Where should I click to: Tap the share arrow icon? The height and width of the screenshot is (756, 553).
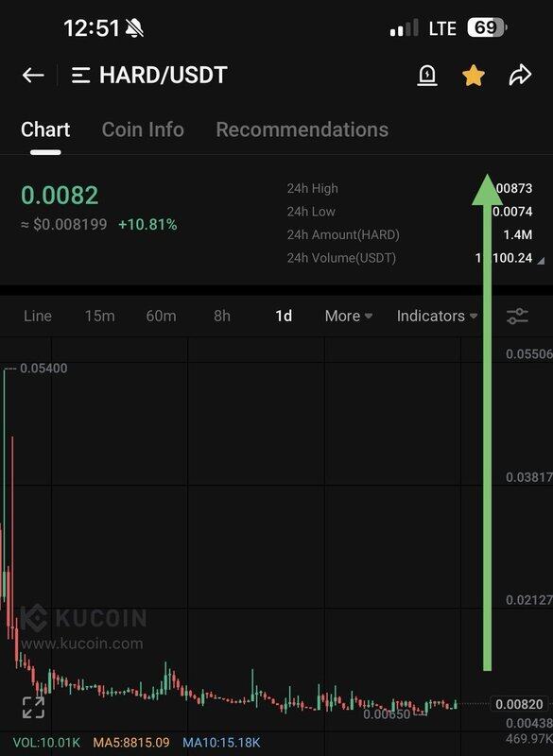(x=520, y=76)
